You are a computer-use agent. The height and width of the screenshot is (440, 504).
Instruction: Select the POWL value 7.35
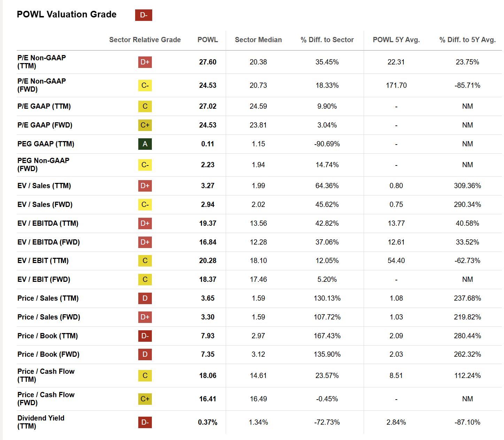tap(208, 354)
